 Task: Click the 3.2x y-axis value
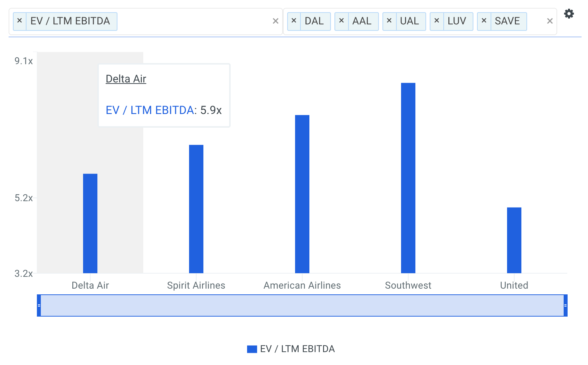click(x=24, y=274)
